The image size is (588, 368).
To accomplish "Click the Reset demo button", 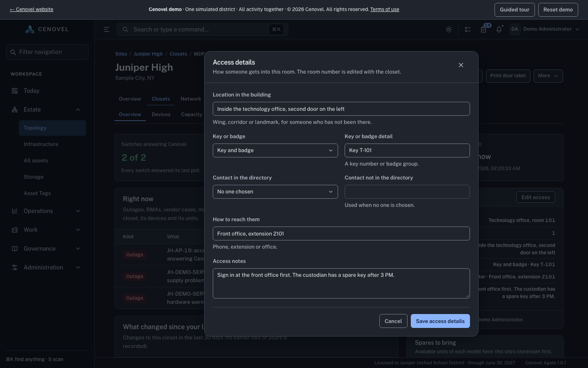I will [558, 10].
